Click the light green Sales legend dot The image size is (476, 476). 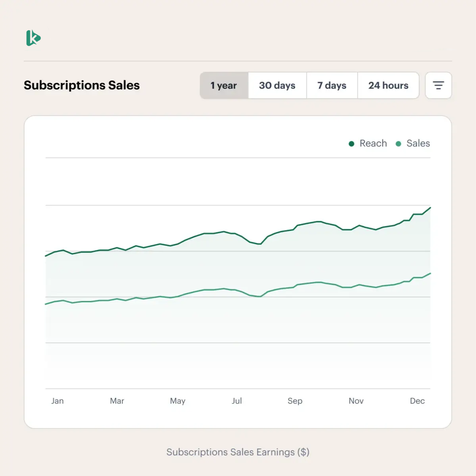tap(398, 144)
